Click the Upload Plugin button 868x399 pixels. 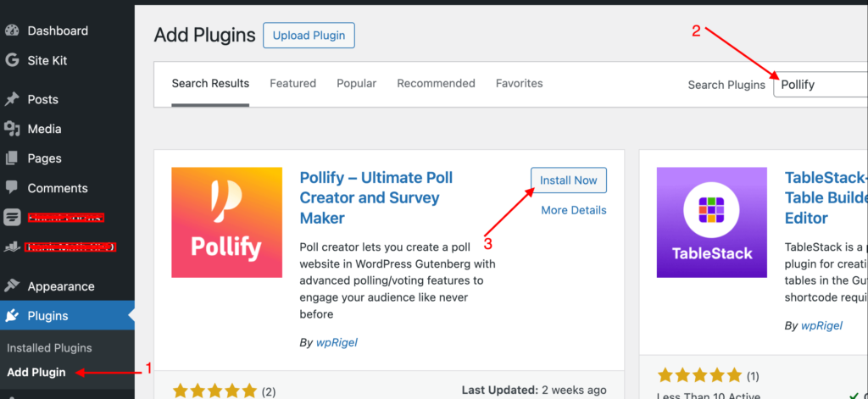click(309, 36)
